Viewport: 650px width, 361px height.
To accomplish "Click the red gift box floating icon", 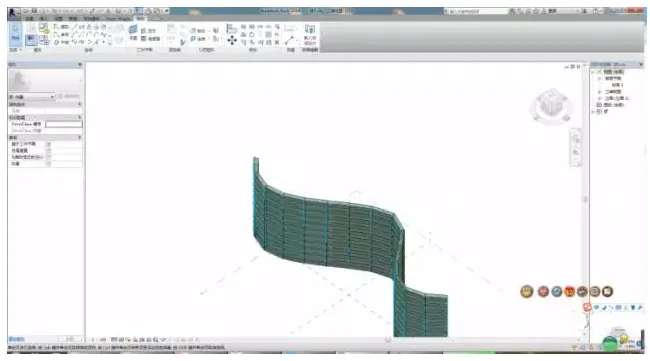I will 570,292.
